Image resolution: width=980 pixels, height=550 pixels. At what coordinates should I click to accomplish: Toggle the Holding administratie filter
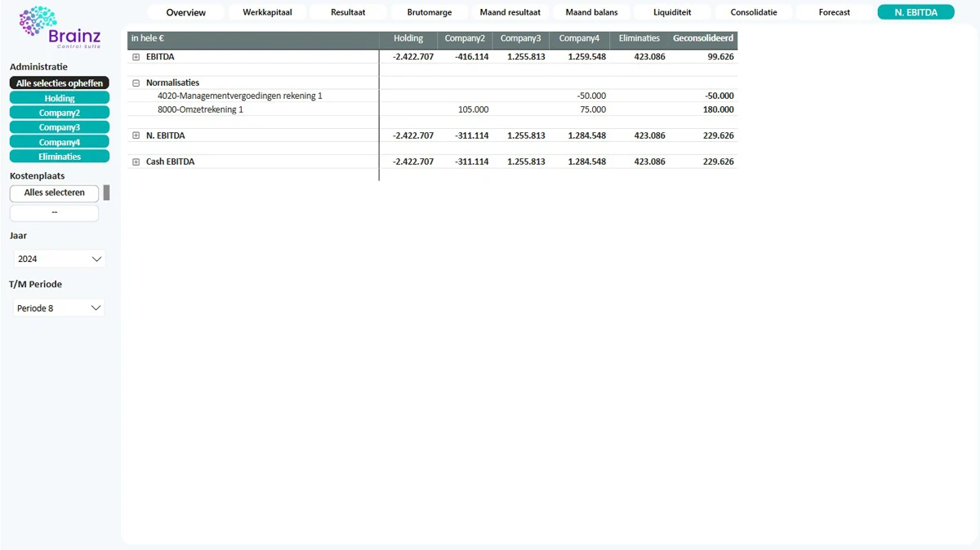click(60, 98)
